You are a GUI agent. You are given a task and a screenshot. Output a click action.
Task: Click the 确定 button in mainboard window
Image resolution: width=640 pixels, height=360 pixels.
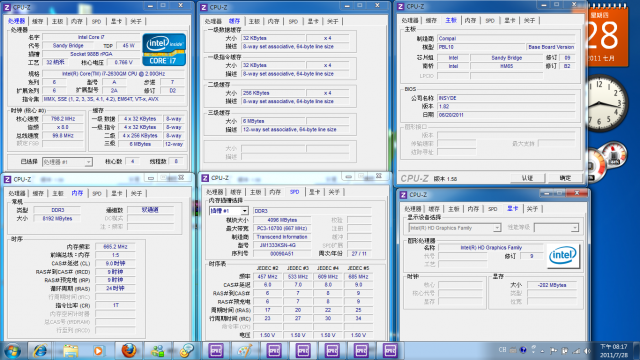(565, 178)
